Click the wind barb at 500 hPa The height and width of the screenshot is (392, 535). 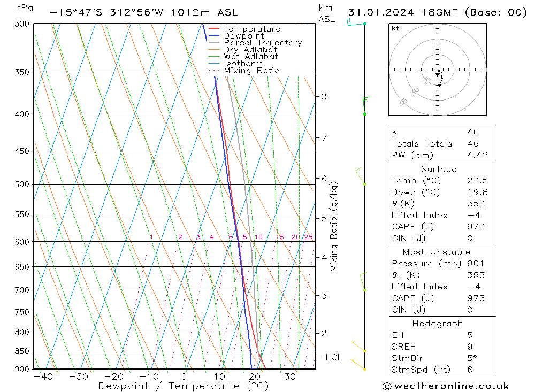click(360, 176)
